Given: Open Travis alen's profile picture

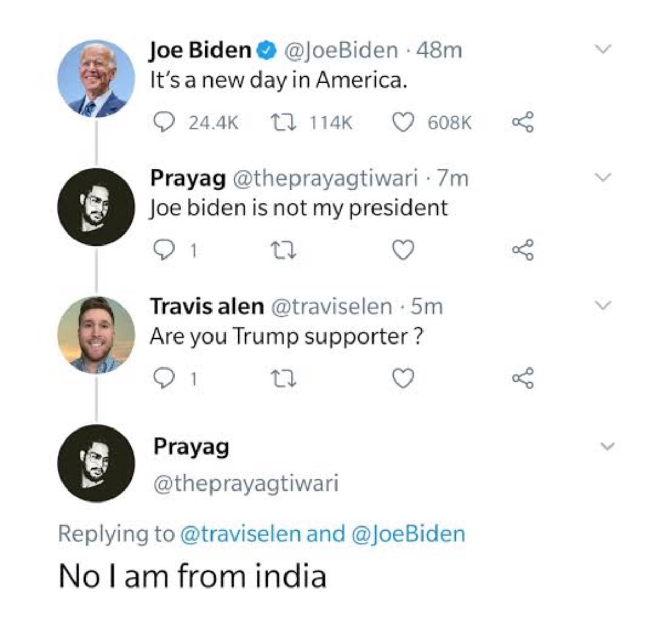Looking at the screenshot, I should pyautogui.click(x=96, y=335).
